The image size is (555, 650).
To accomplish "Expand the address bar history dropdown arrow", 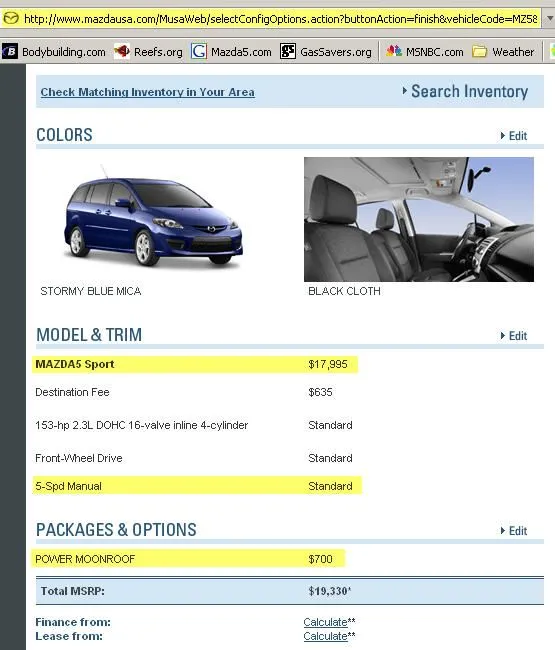I will pyautogui.click(x=550, y=19).
